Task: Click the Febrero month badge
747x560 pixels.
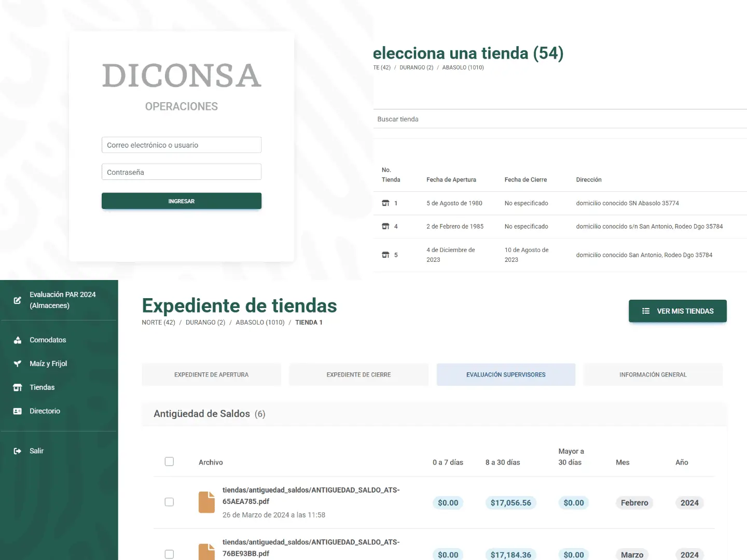Action: (x=634, y=503)
